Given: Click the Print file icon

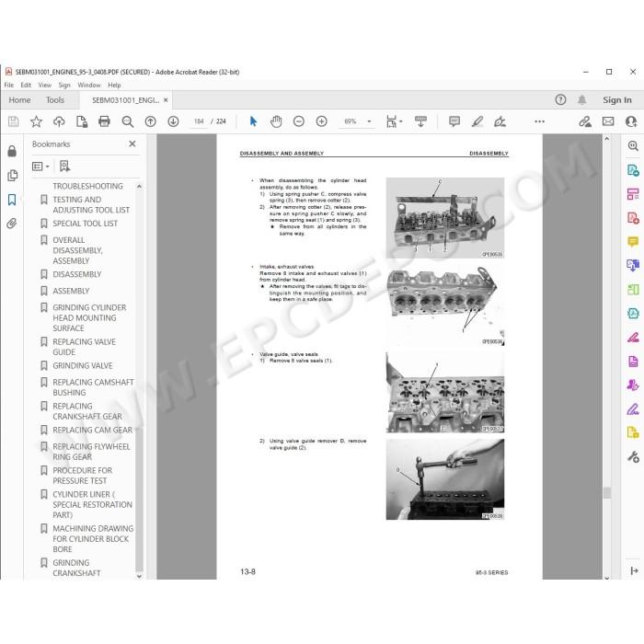Looking at the screenshot, I should click(x=104, y=121).
